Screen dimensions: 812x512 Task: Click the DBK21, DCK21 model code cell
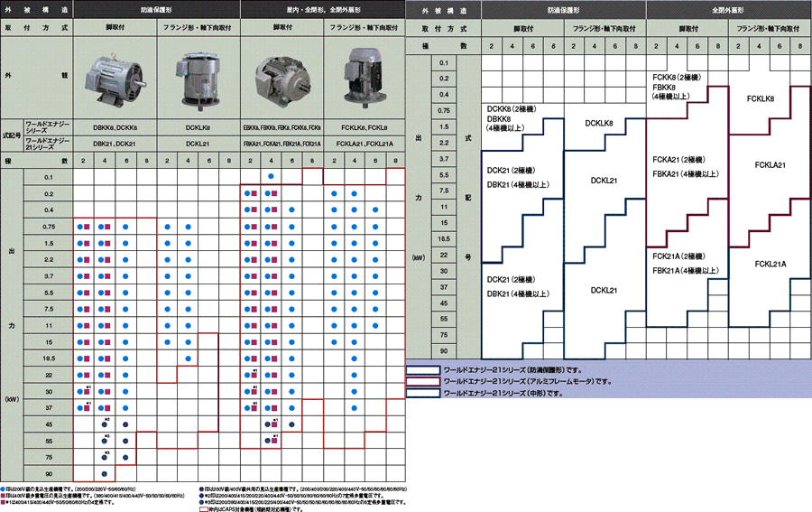[x=115, y=143]
